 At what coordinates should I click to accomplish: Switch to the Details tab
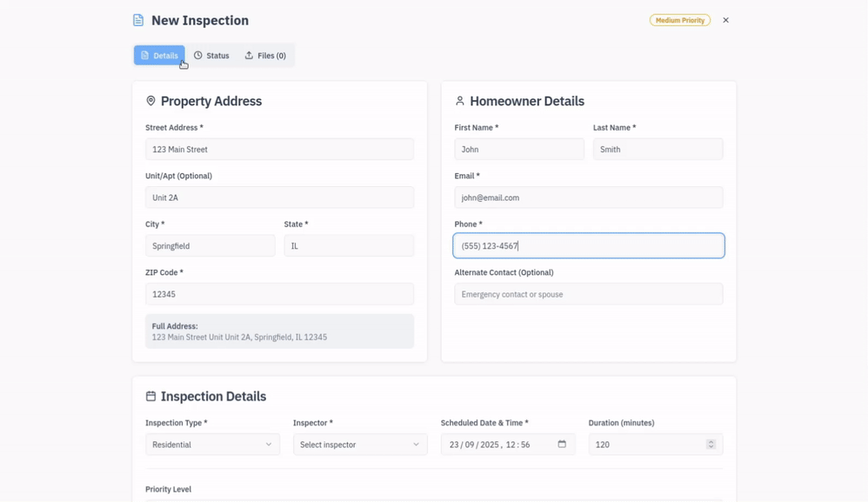pos(159,56)
